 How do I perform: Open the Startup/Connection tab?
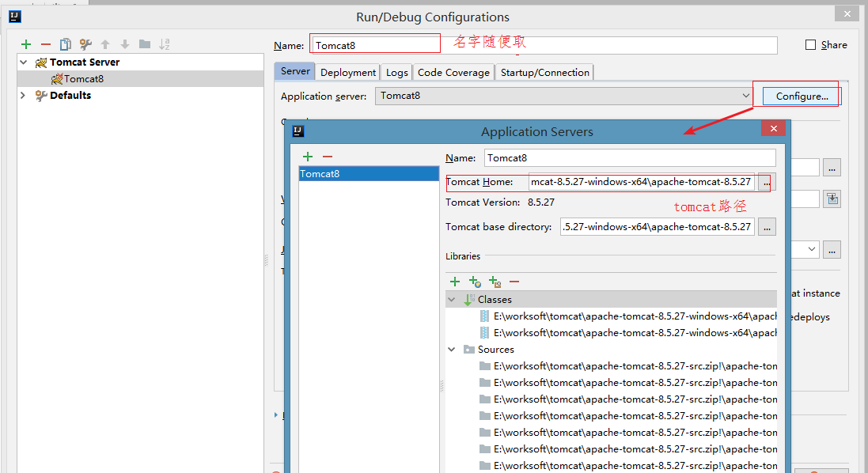(544, 72)
